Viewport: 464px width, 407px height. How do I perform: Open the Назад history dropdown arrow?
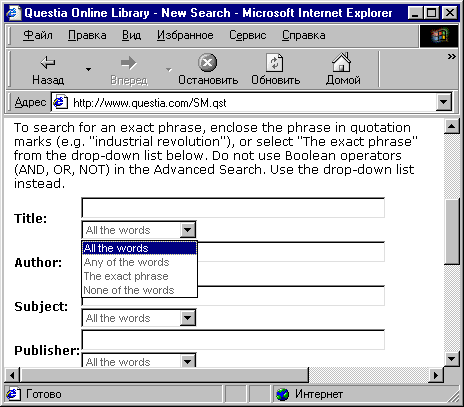click(x=88, y=69)
